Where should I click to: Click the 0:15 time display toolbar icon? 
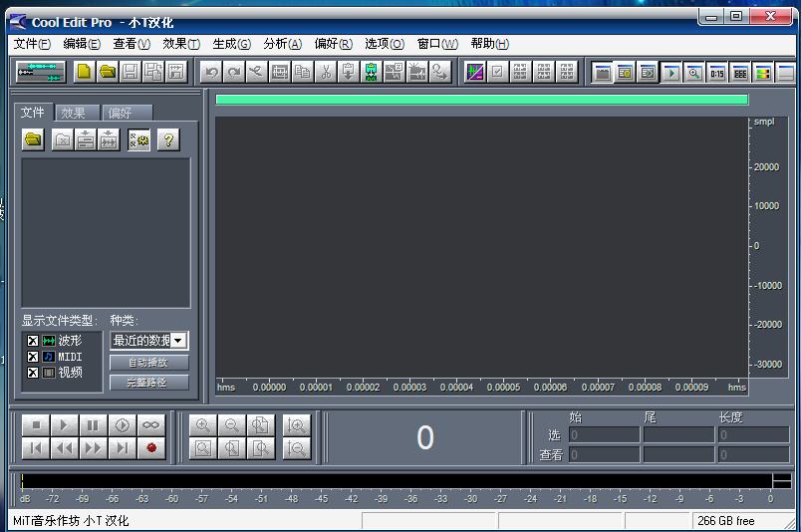point(717,73)
